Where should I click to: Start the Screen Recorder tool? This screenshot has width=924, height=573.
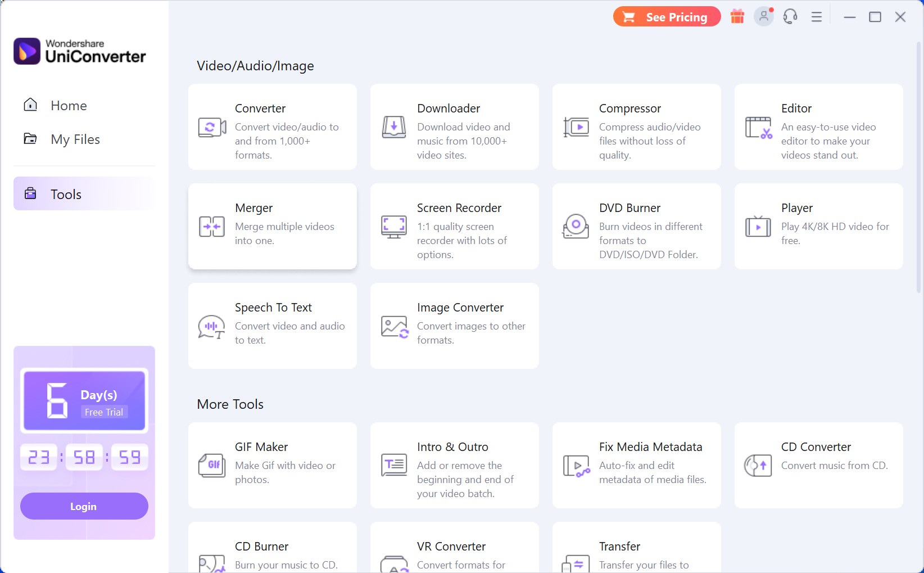[454, 226]
